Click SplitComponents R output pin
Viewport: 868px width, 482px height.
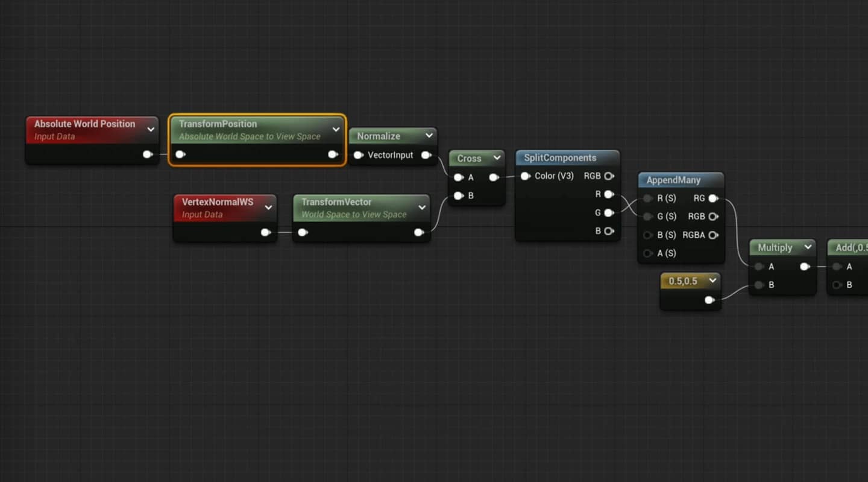[609, 194]
